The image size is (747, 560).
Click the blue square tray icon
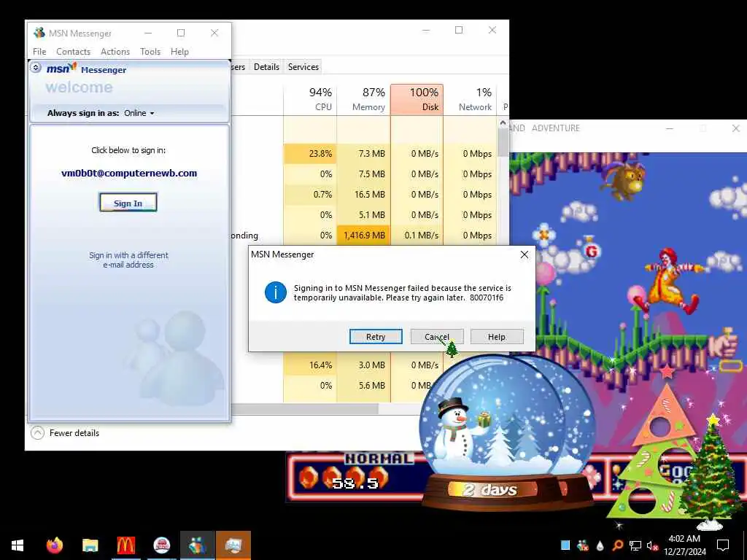click(x=565, y=545)
